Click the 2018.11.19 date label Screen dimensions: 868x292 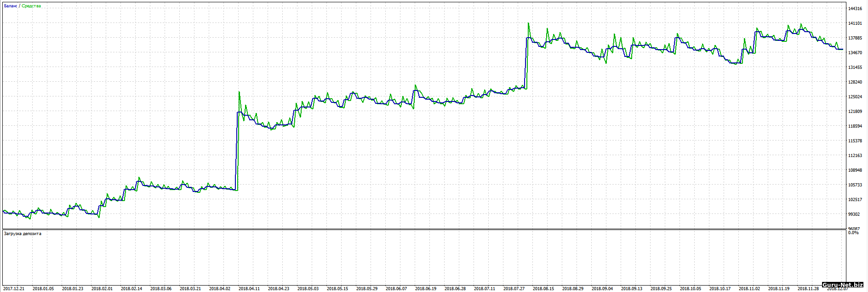(779, 289)
